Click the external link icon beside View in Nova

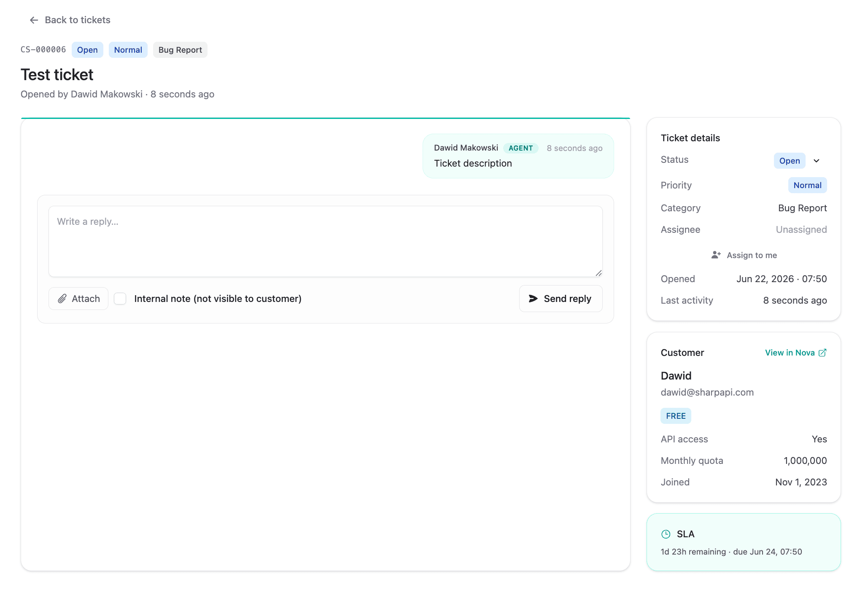point(822,353)
